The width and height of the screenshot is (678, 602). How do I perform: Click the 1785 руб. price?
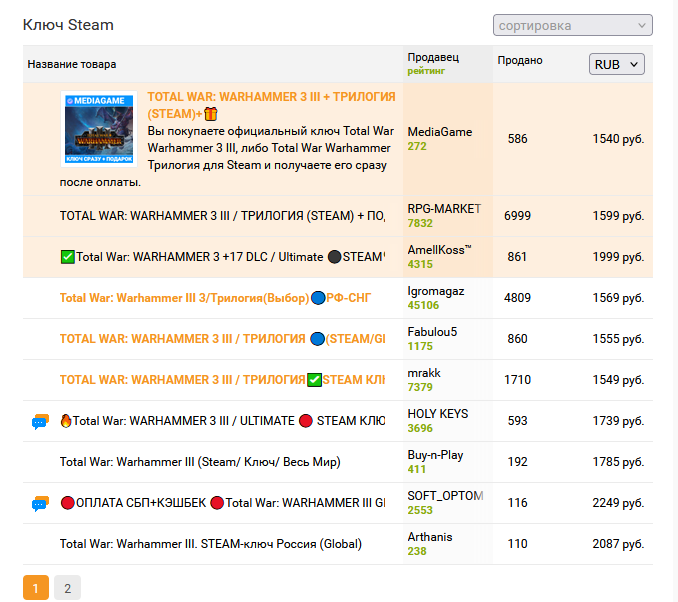tap(618, 462)
